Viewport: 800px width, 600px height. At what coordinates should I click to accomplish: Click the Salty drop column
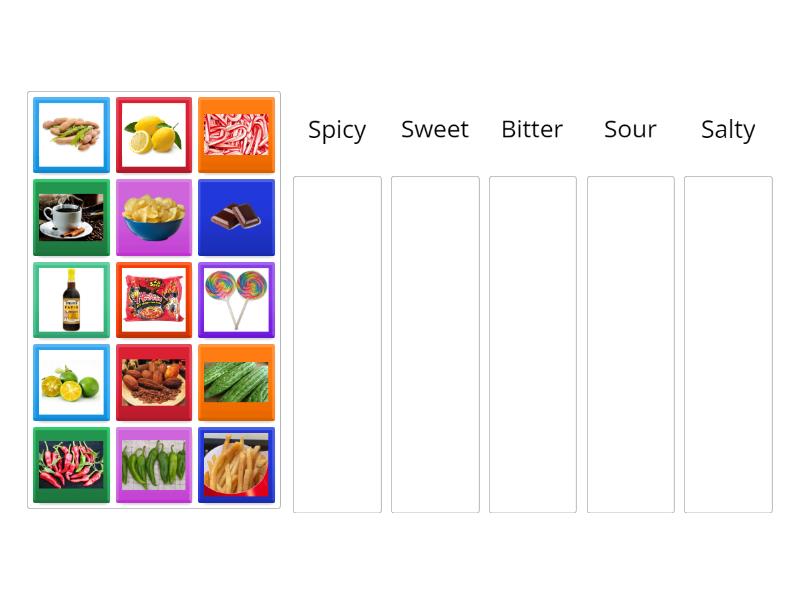pos(728,340)
